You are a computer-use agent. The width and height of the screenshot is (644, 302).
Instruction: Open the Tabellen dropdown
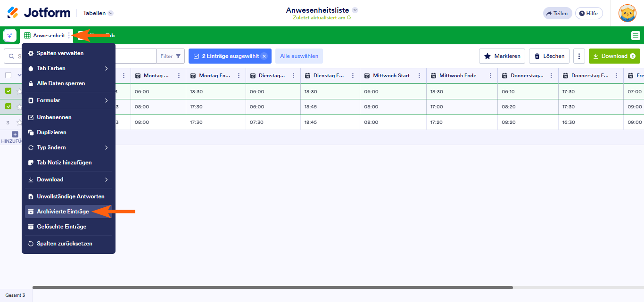(98, 13)
